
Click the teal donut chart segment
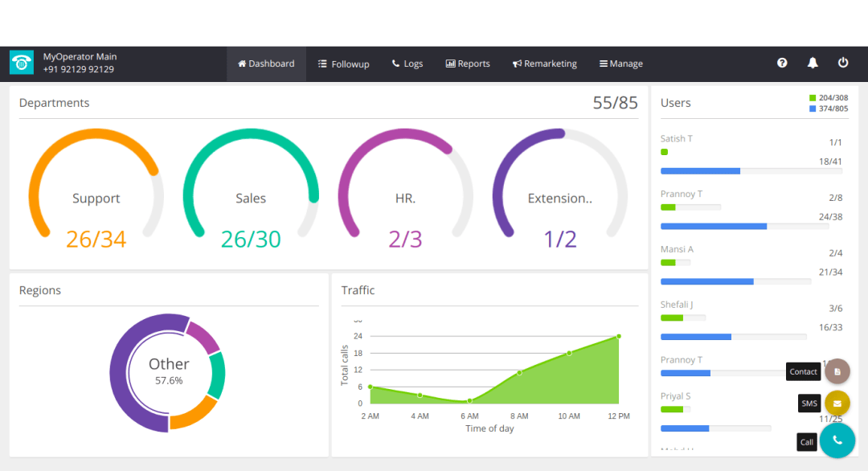click(x=218, y=376)
